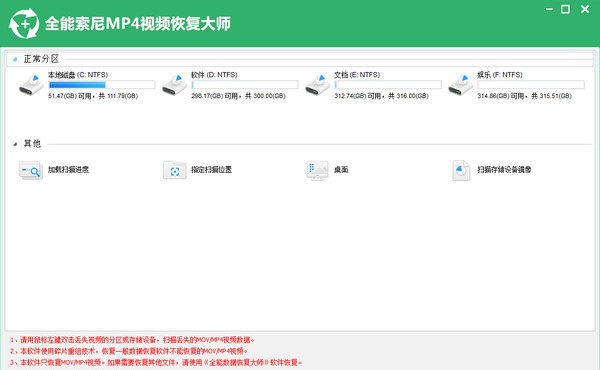600x370 pixels.
Task: Click the D: drive usage bar
Action: [x=245, y=85]
